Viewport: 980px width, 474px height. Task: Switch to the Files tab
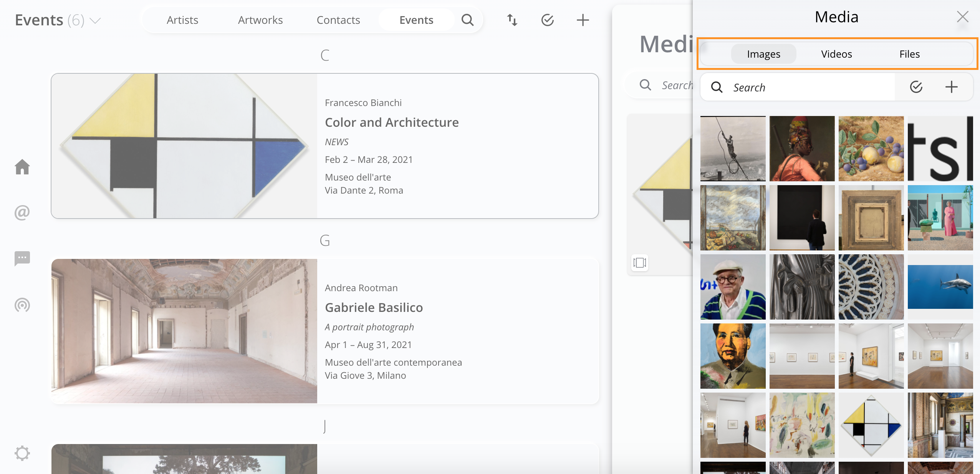point(909,54)
